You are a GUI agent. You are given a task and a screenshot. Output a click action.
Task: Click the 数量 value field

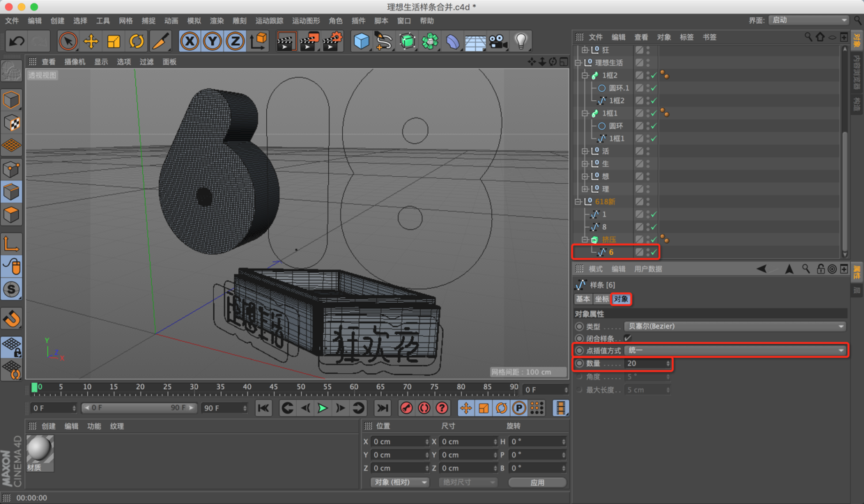pos(647,363)
